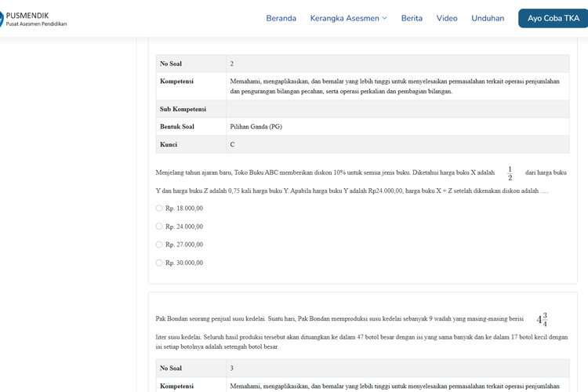Click the No Soal value 2 cell
The image size is (588, 392).
point(397,64)
